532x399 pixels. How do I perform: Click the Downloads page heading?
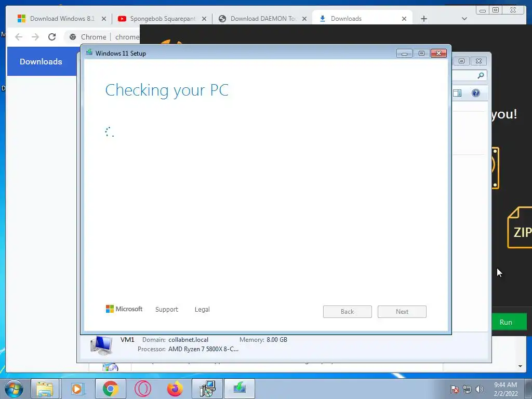41,61
